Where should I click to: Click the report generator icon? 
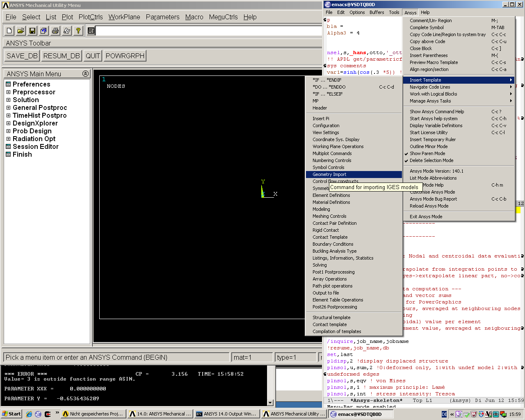(x=67, y=30)
